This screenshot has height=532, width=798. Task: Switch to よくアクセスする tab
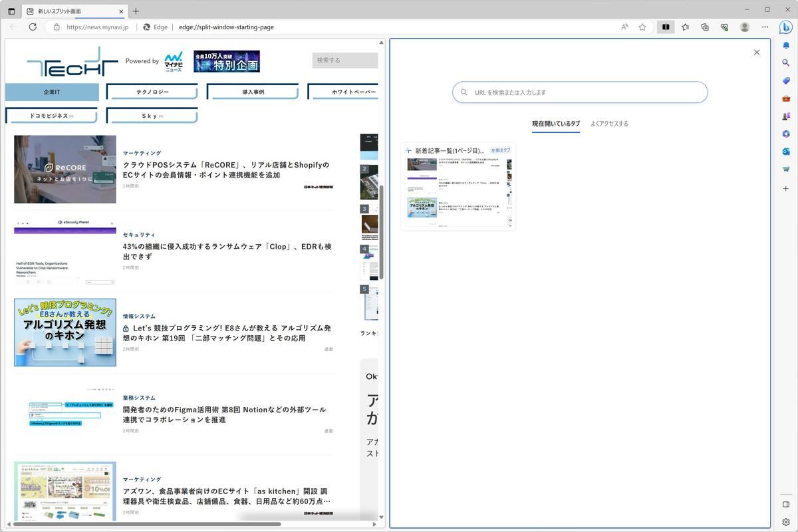tap(609, 124)
